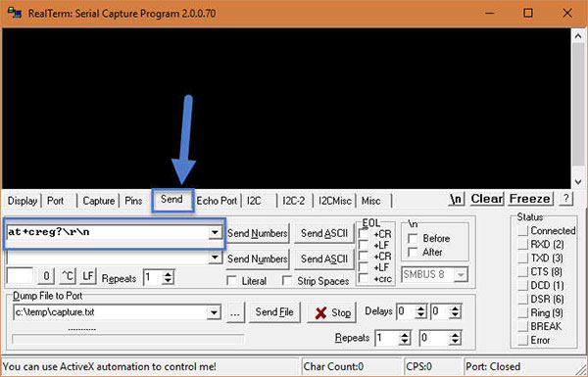Open the Capture tab
The height and width of the screenshot is (377, 588).
point(99,201)
